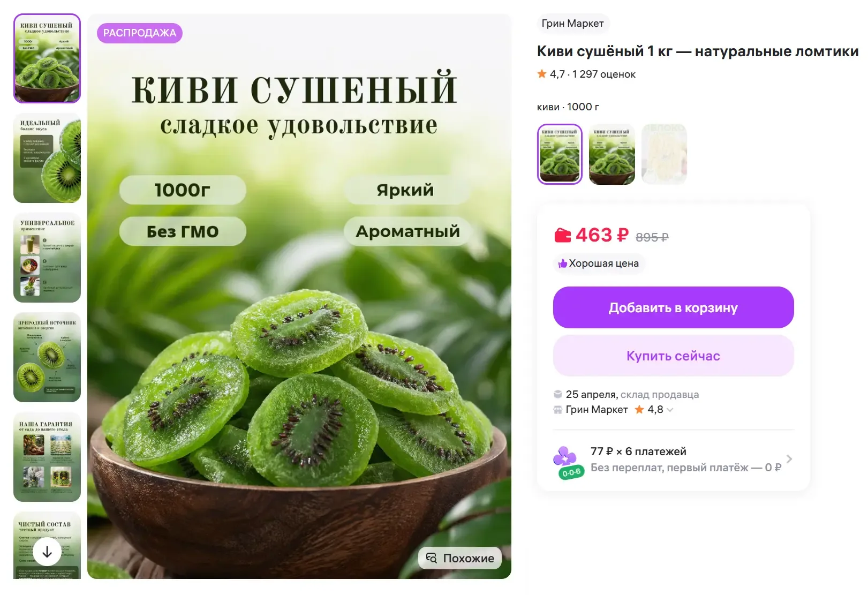This screenshot has width=868, height=595.
Task: Show the Идеальный баланс вкуса thumbnail
Action: [47, 158]
